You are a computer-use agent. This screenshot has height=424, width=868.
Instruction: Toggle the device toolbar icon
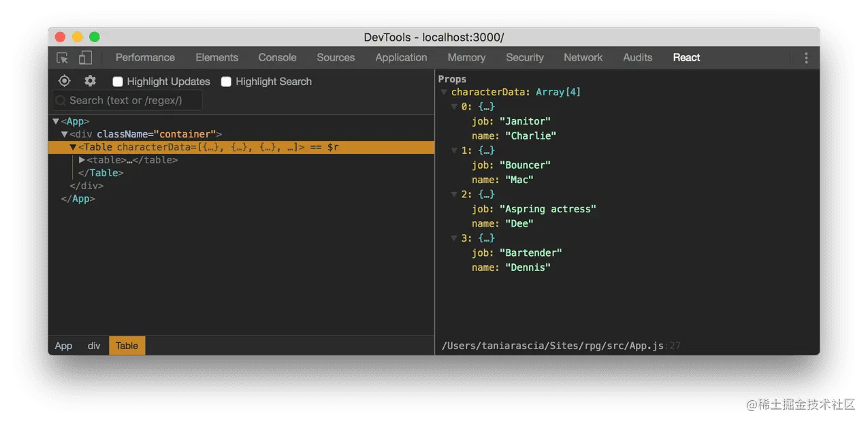(x=85, y=58)
